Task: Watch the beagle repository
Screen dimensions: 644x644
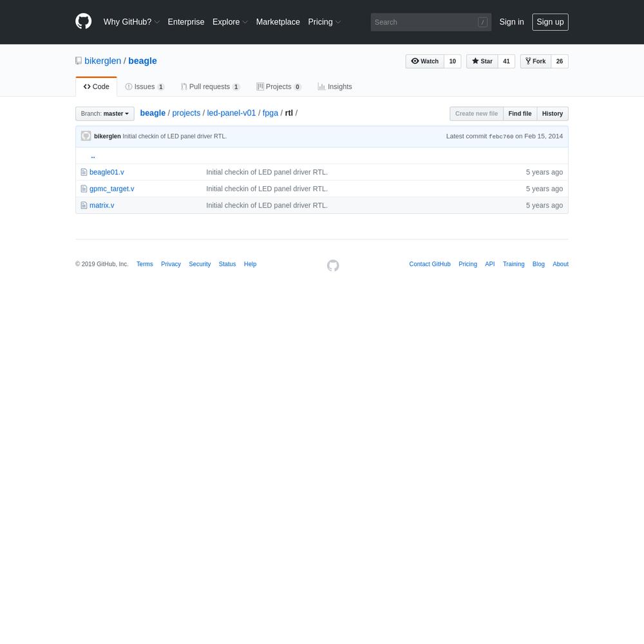Action: (425, 61)
